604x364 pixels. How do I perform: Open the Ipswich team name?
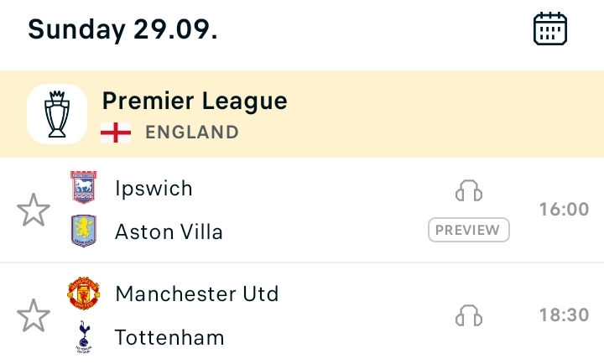(x=154, y=189)
